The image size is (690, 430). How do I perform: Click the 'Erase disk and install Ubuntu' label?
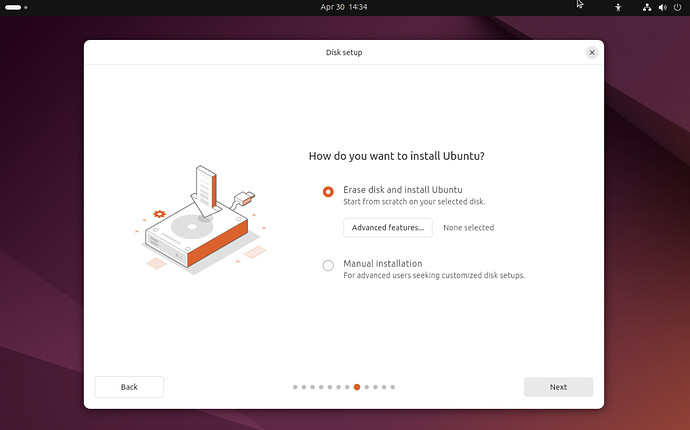(403, 190)
